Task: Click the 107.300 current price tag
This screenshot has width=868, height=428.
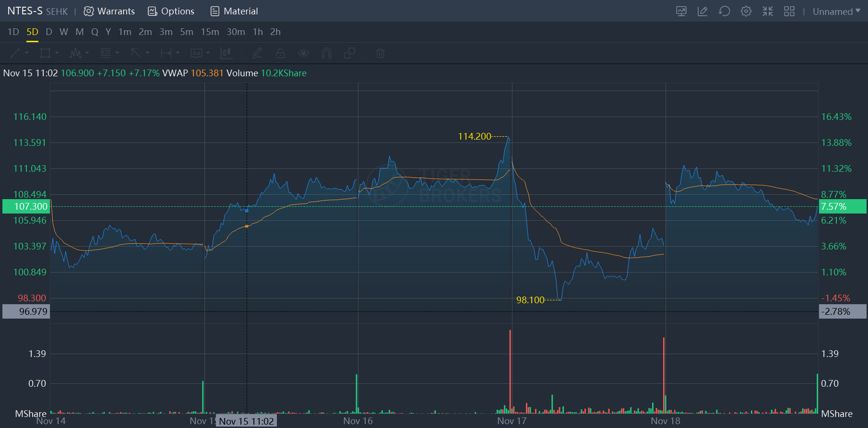Action: click(x=26, y=206)
